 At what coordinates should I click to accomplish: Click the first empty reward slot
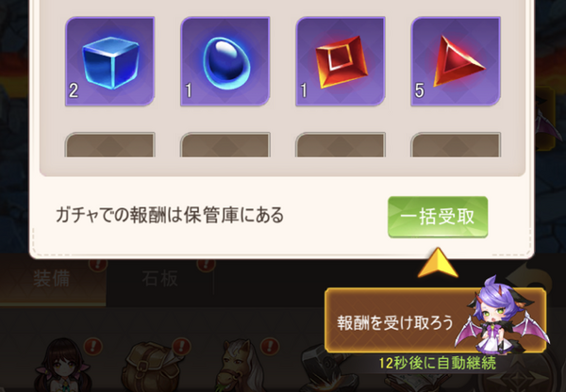pos(109,144)
